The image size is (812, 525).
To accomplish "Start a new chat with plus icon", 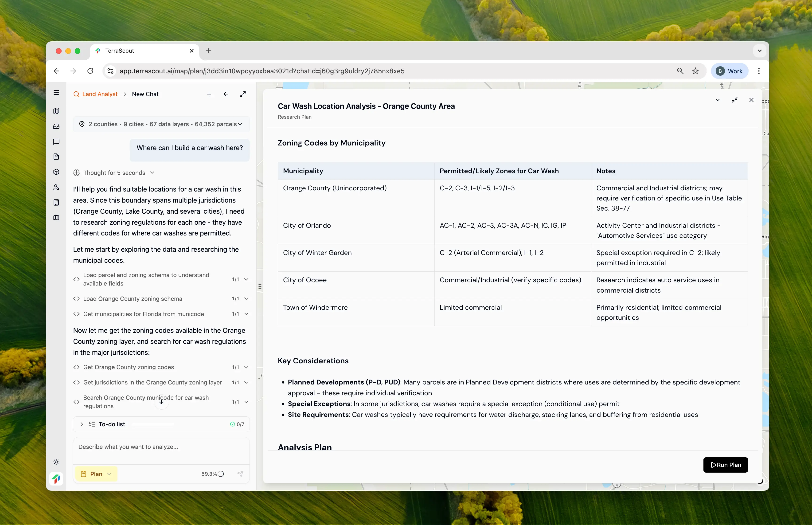I will click(x=209, y=94).
